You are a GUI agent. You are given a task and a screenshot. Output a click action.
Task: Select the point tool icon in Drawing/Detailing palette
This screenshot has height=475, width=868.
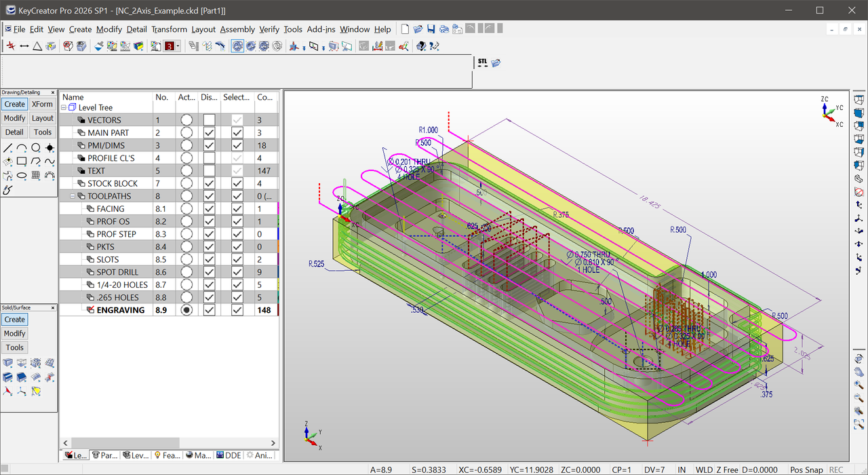pyautogui.click(x=50, y=148)
